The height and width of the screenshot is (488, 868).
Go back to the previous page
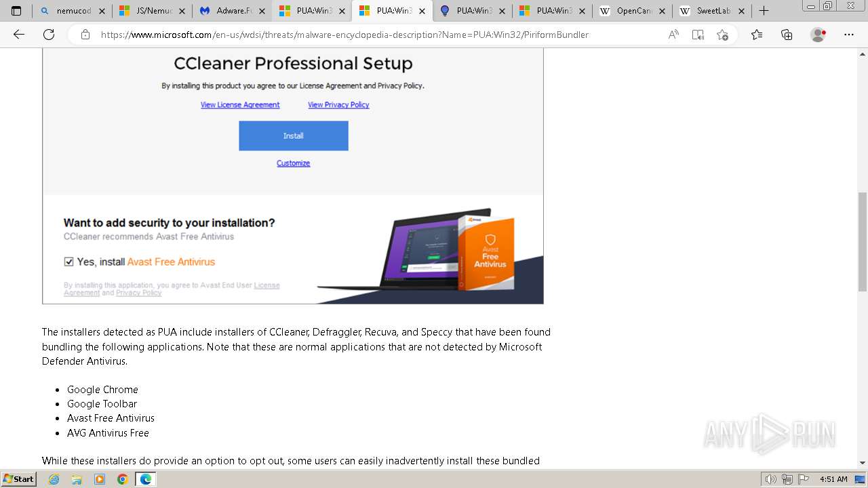click(x=19, y=35)
